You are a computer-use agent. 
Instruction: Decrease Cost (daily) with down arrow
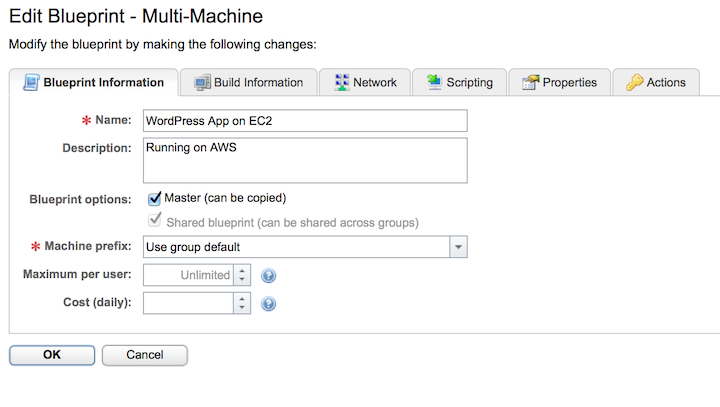pos(241,309)
